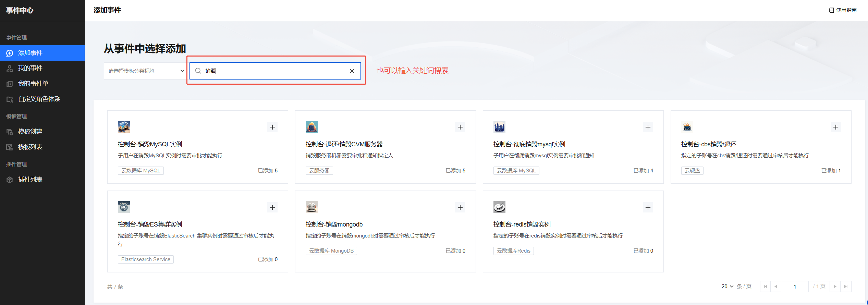Click the page number input field
Image resolution: width=868 pixels, height=305 pixels.
795,286
